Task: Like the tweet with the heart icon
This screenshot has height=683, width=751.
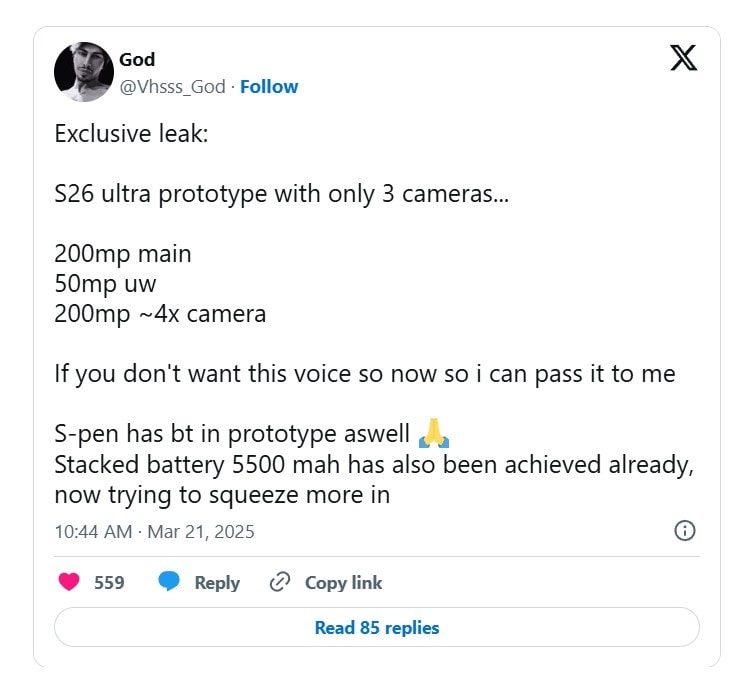Action: [69, 582]
